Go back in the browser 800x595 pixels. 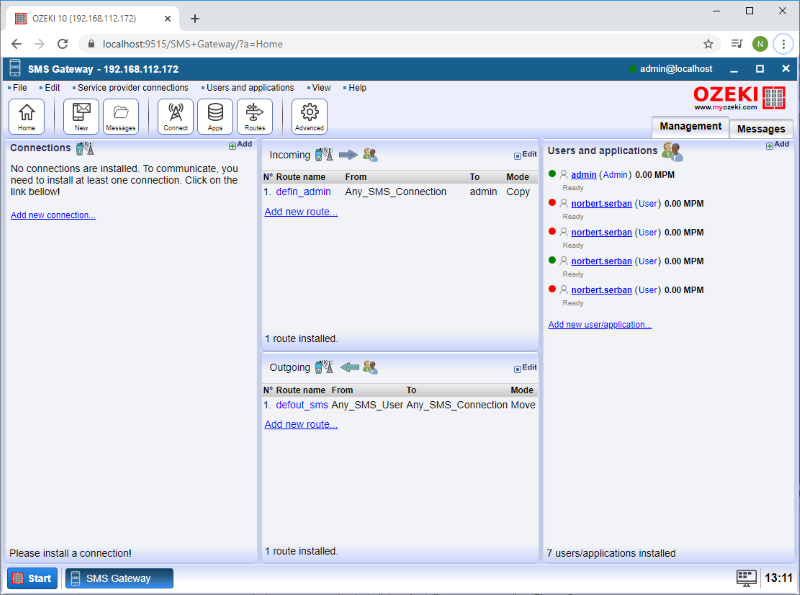click(x=16, y=44)
